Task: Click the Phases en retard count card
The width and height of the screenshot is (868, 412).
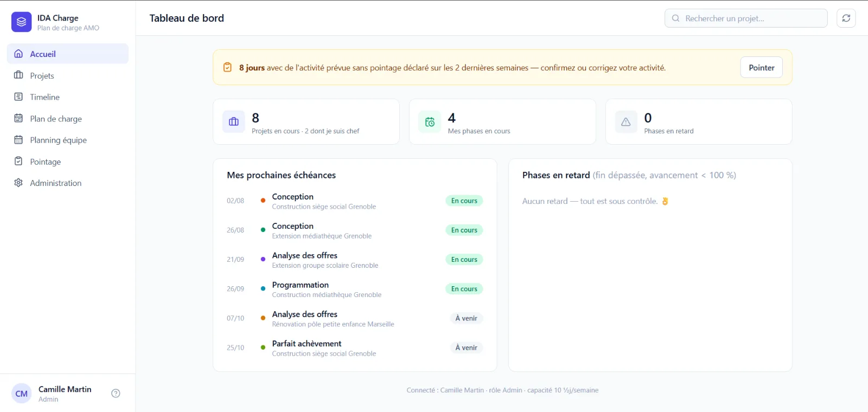Action: (699, 121)
